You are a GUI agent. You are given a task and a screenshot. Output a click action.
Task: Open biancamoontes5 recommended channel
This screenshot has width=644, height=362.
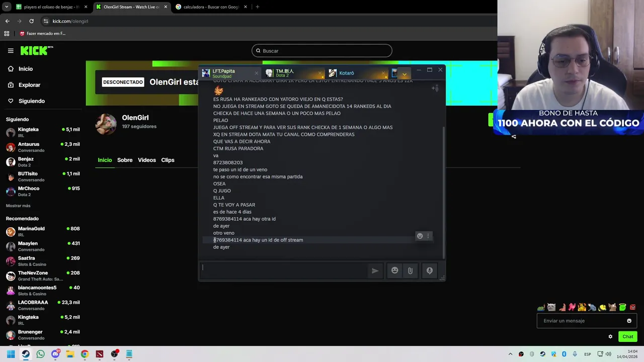click(x=43, y=290)
